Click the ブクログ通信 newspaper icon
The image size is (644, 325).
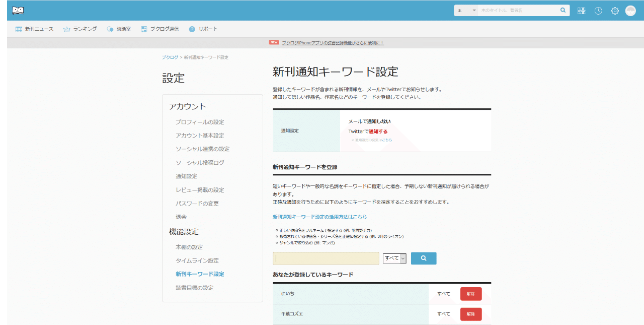click(143, 29)
